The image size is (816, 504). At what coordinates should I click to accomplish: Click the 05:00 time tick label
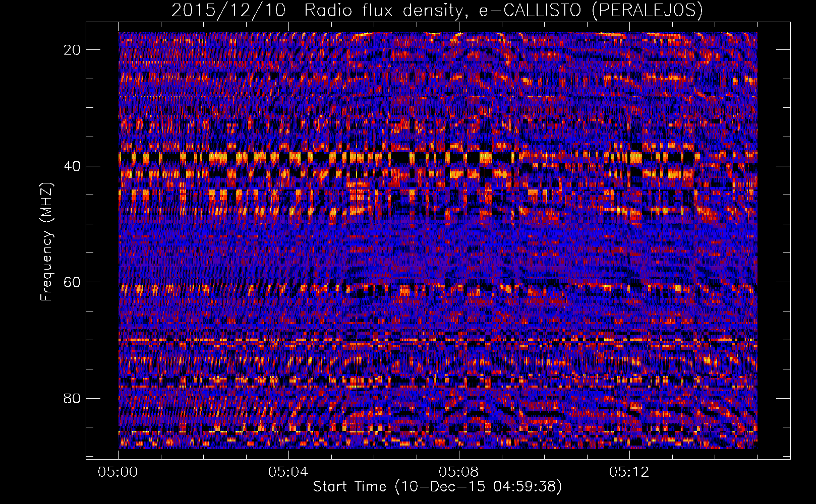[118, 472]
